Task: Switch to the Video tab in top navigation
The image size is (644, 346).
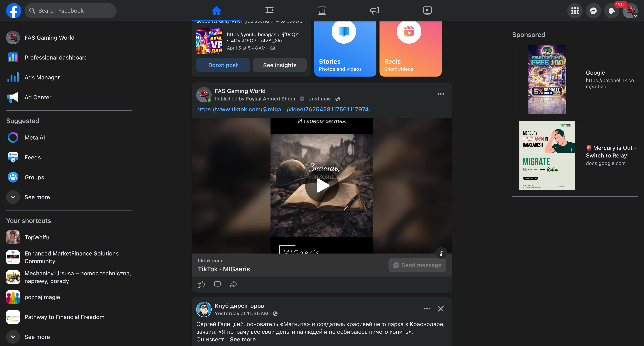Action: point(427,11)
